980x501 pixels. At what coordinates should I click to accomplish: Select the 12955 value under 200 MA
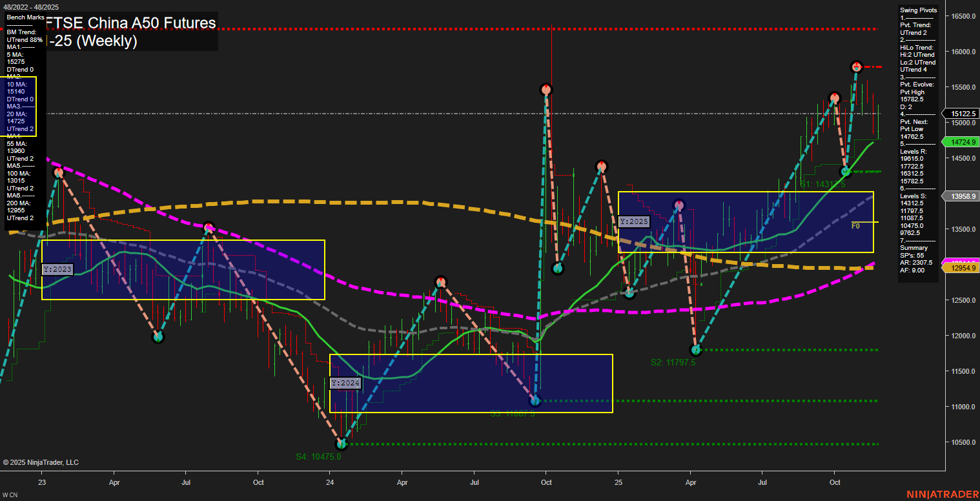(15, 210)
